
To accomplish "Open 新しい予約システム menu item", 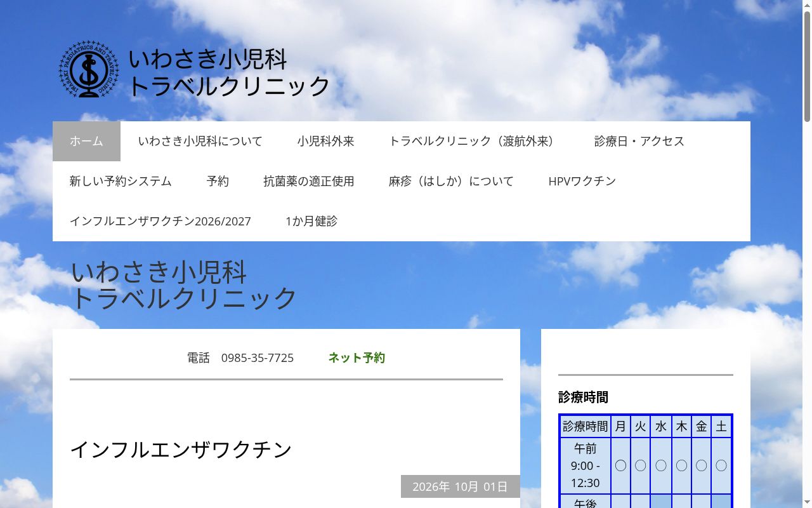I will (121, 181).
